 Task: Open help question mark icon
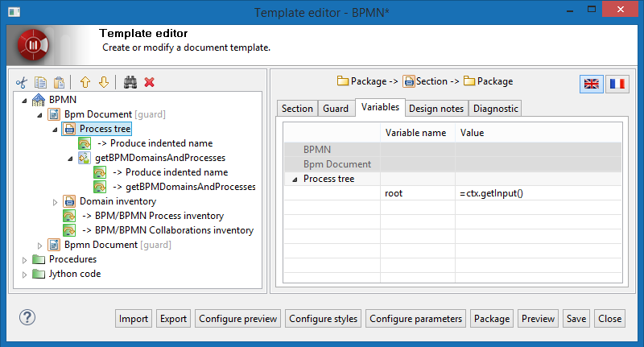pos(27,317)
